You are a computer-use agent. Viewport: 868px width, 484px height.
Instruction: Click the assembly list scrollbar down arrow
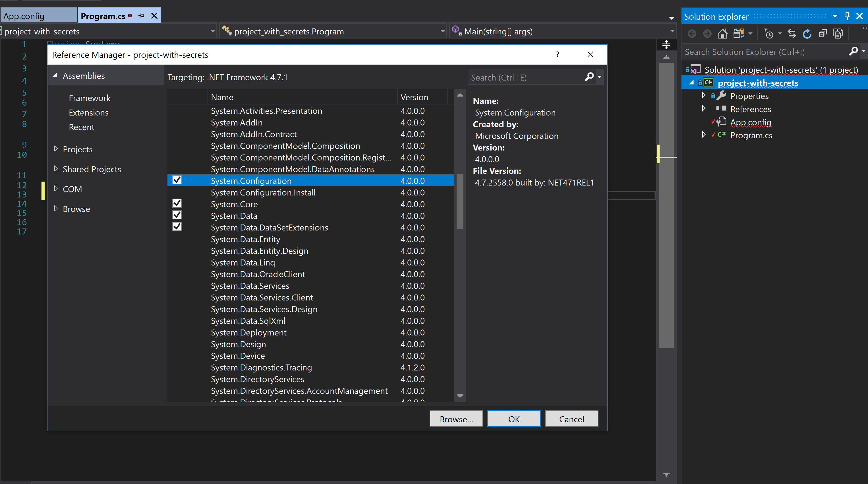coord(460,396)
